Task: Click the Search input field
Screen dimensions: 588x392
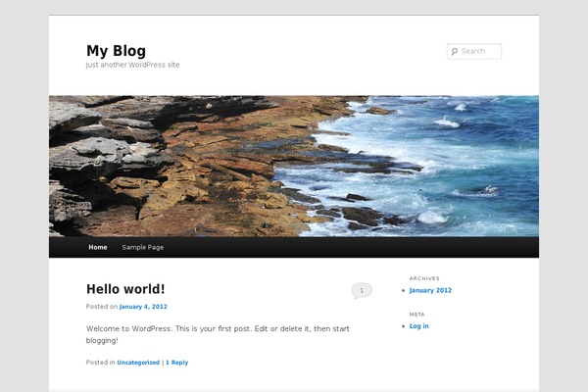Action: tap(474, 51)
